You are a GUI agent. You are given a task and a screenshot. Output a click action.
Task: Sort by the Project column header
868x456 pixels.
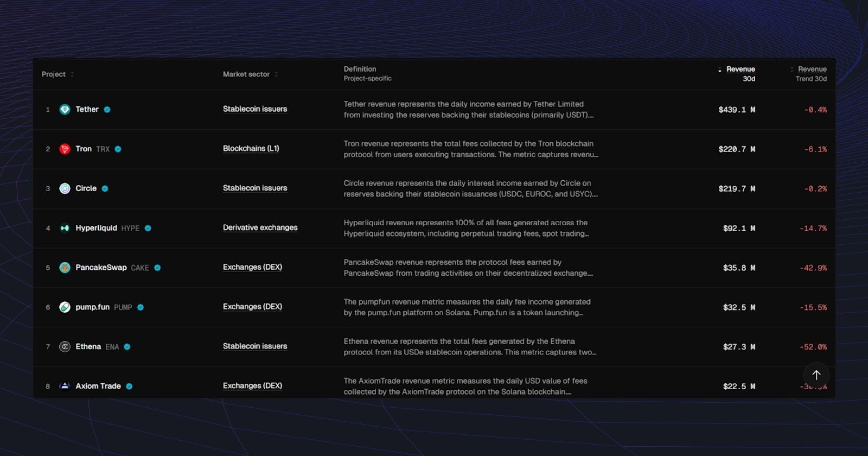click(58, 74)
